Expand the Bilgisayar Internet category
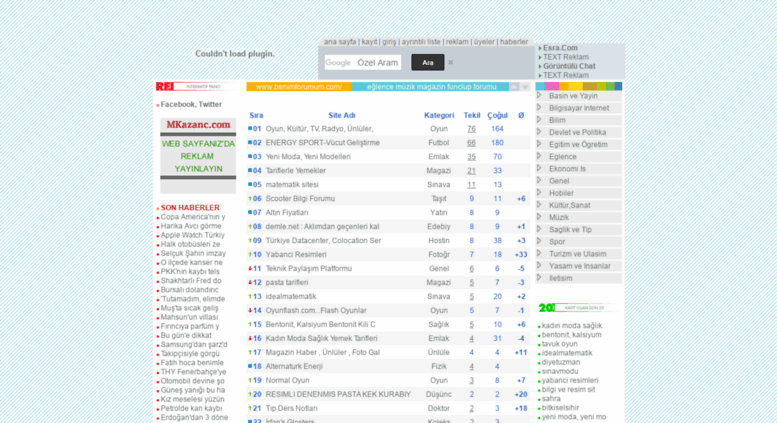 coord(539,108)
